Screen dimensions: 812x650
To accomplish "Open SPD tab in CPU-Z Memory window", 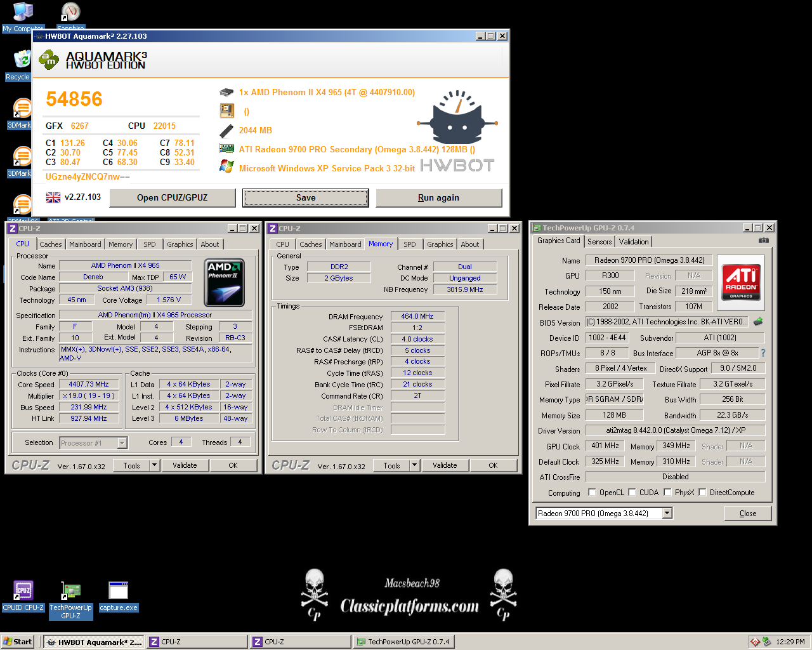I will tap(410, 244).
